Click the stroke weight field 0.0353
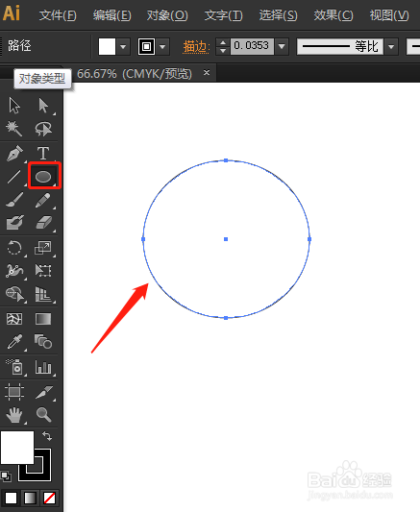This screenshot has height=512, width=420. pos(252,46)
